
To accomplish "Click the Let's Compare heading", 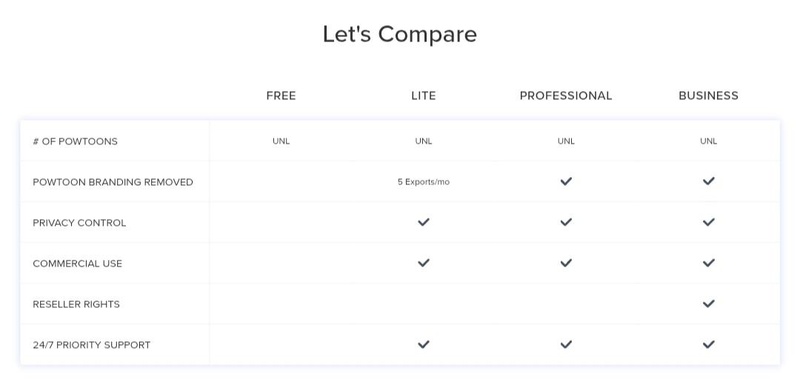I will pos(399,34).
